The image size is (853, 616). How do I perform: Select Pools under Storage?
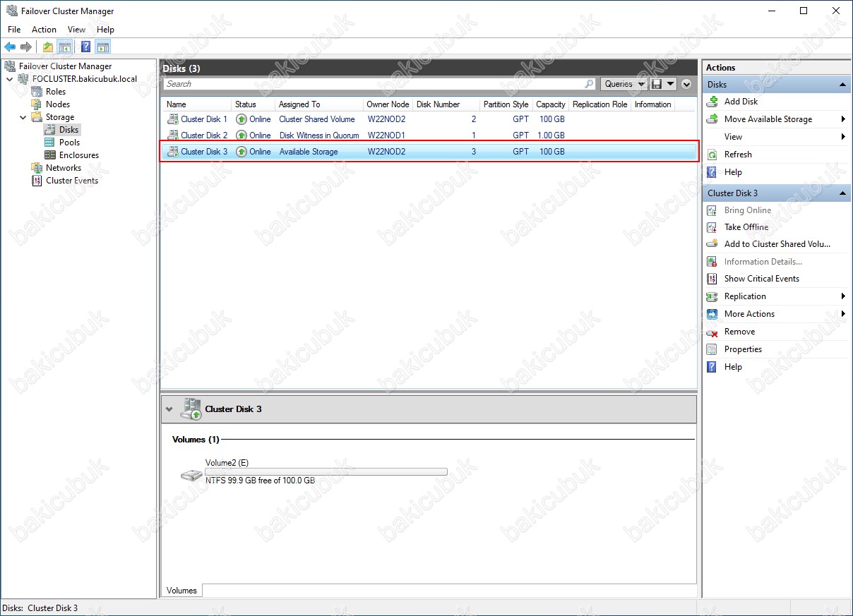click(69, 143)
